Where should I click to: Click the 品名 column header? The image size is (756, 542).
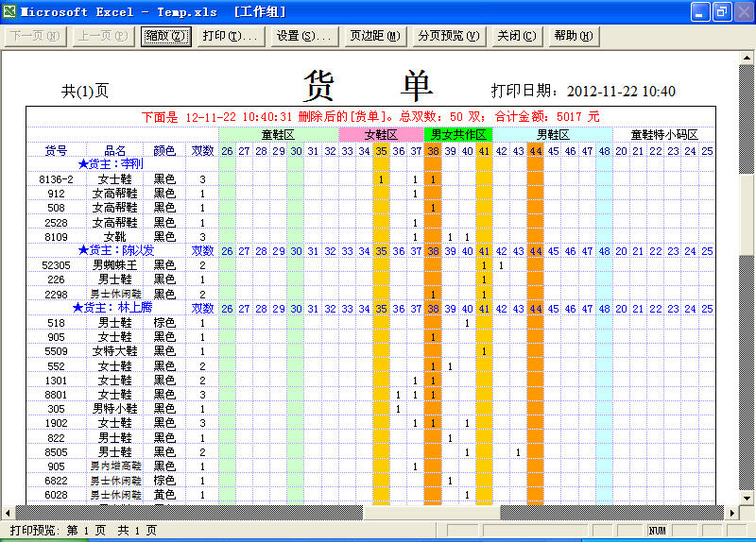pyautogui.click(x=114, y=151)
